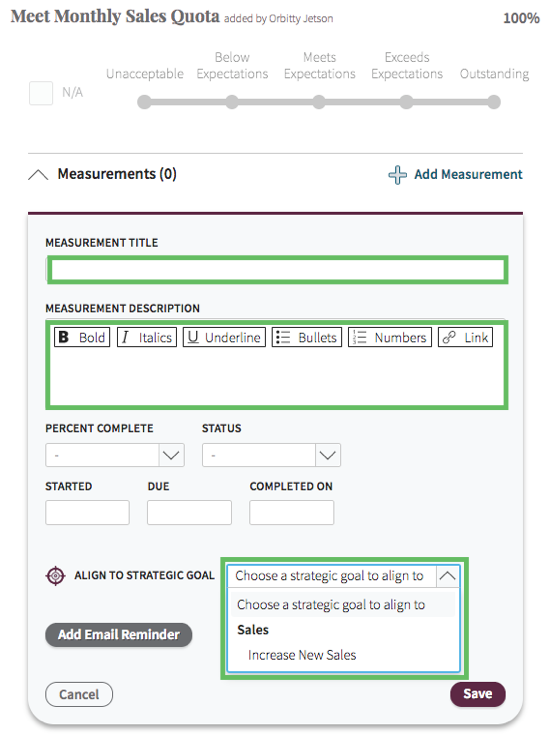
Task: Insert Bullets list in description
Action: (307, 337)
